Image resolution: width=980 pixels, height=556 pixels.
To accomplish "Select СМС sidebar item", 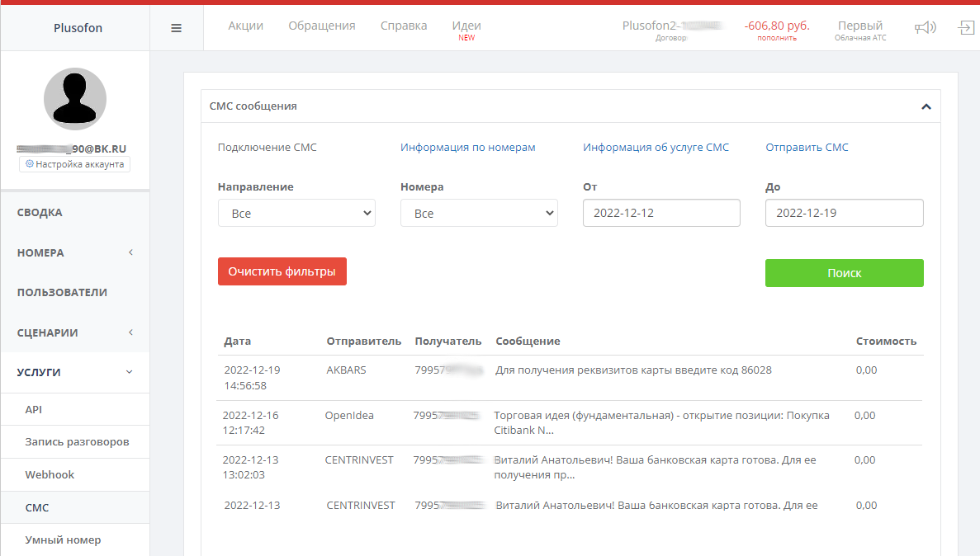I will pos(37,508).
